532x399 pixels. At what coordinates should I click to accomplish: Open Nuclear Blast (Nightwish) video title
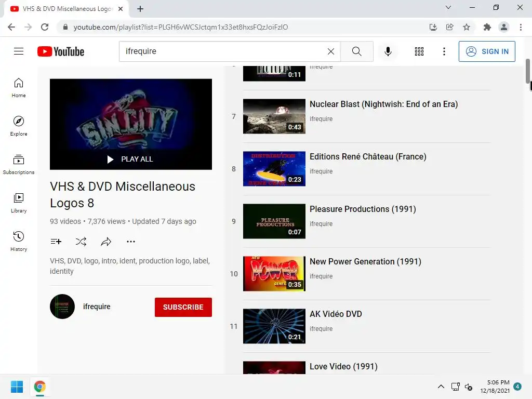[384, 104]
